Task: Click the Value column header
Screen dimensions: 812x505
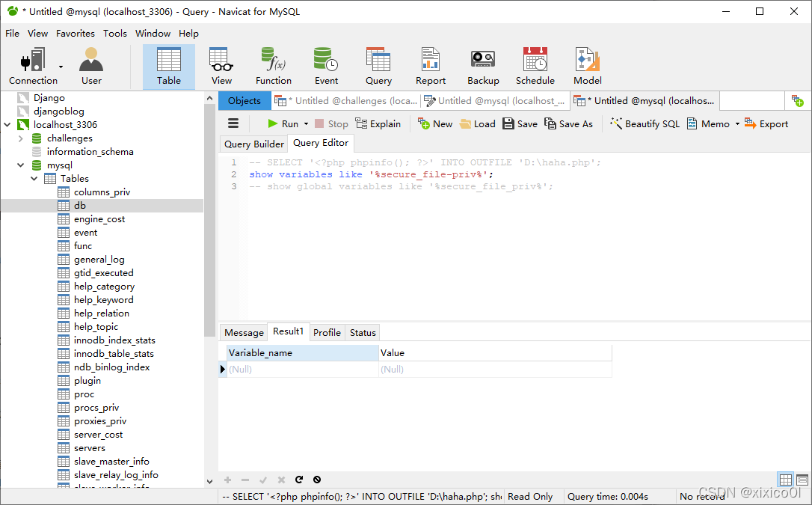Action: click(495, 352)
